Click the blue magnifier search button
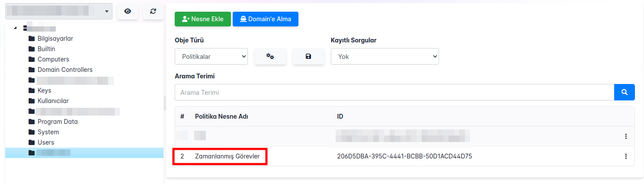 click(x=624, y=92)
